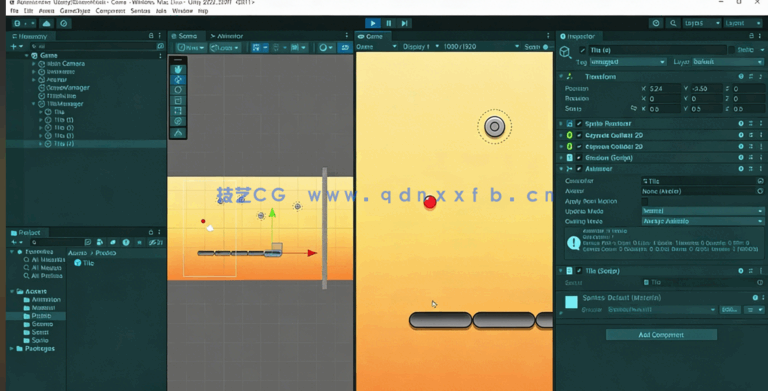The height and width of the screenshot is (391, 768).
Task: Open the version control icon next to cloud
Action: 64,23
